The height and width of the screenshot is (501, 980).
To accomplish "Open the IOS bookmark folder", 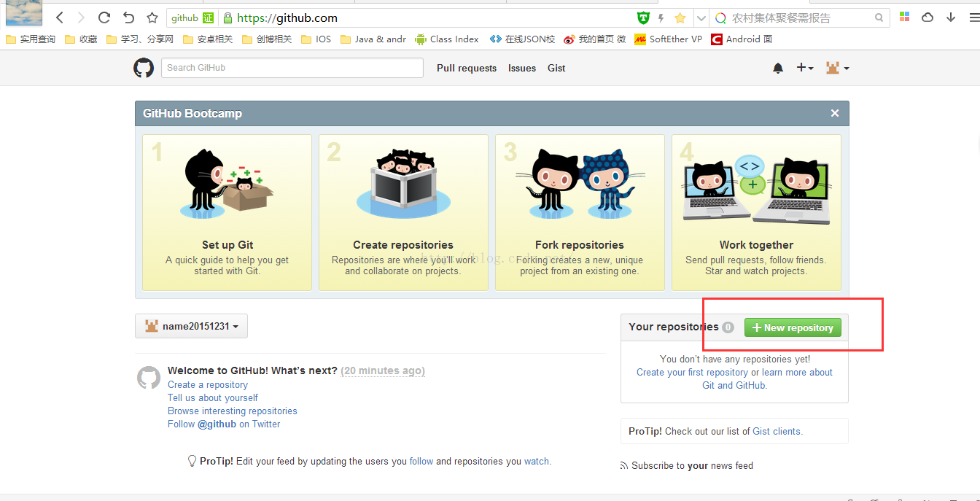I will tap(316, 39).
